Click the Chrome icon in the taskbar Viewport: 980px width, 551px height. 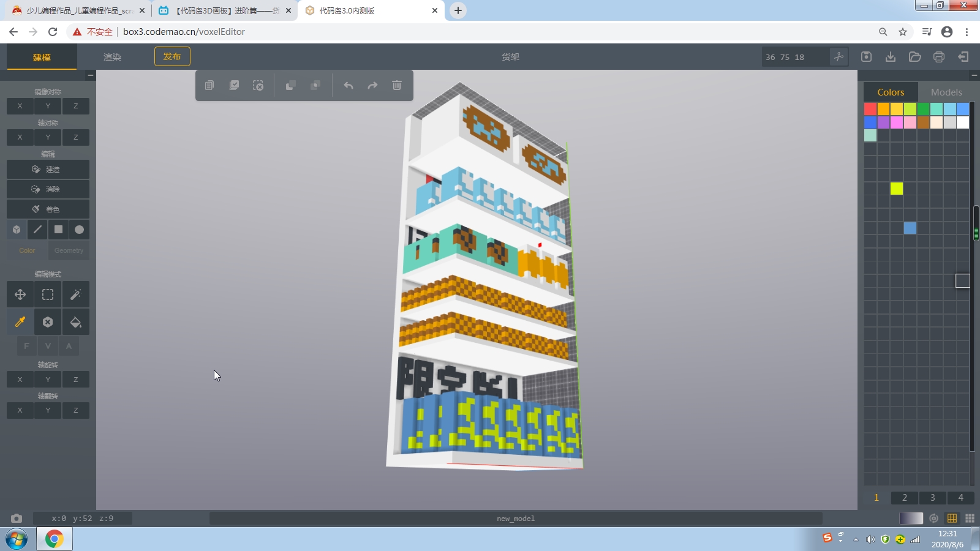click(x=55, y=539)
